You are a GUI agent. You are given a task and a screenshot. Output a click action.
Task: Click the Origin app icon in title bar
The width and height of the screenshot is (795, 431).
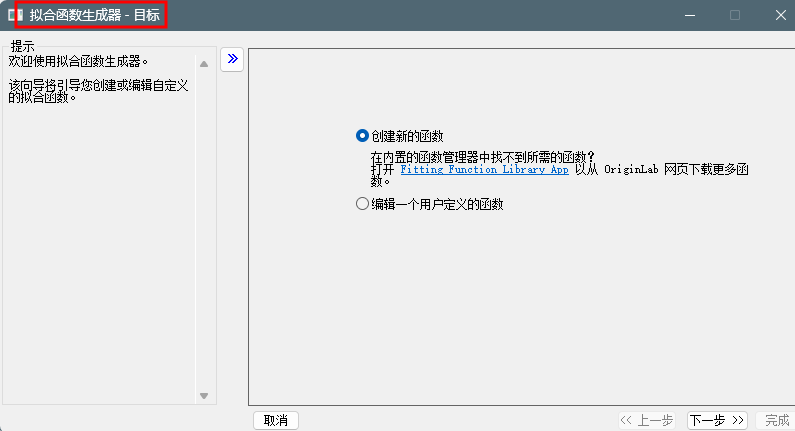coord(15,15)
